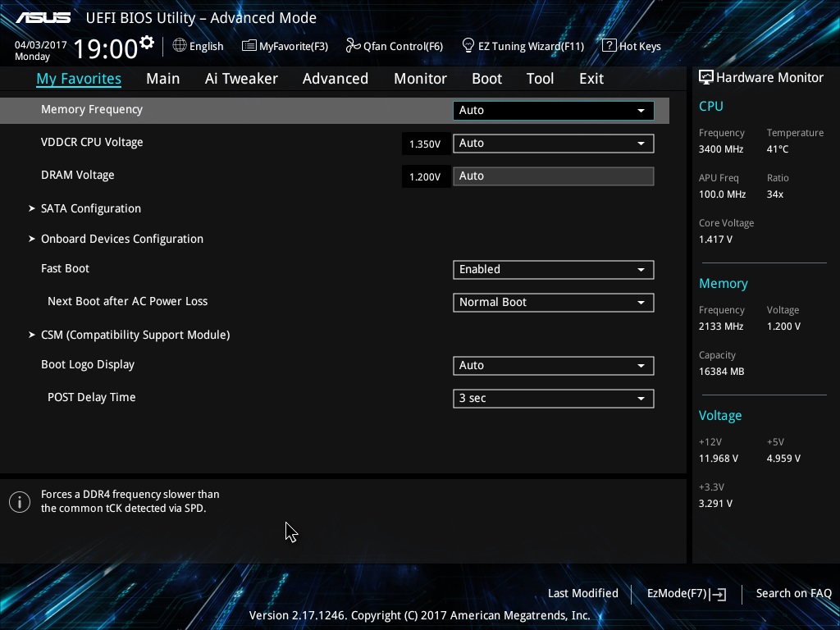Viewport: 840px width, 630px height.
Task: Click Last Modified button
Action: (583, 593)
